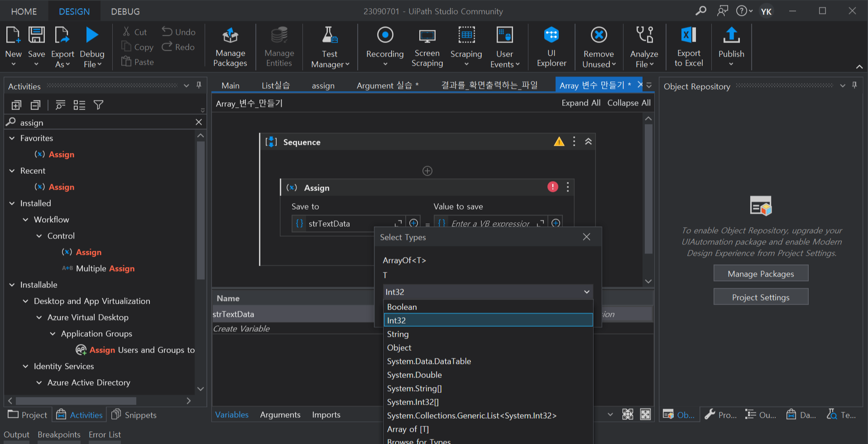The image size is (868, 444).
Task: Select Boolean in type list
Action: point(488,307)
